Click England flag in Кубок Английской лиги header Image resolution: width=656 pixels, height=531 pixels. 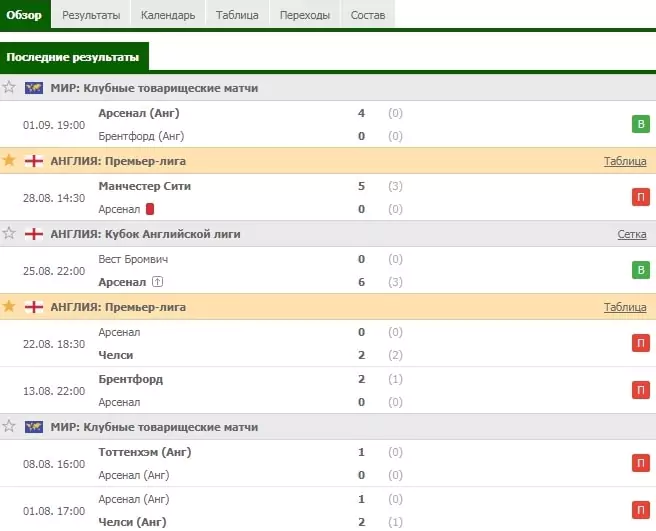click(x=34, y=234)
